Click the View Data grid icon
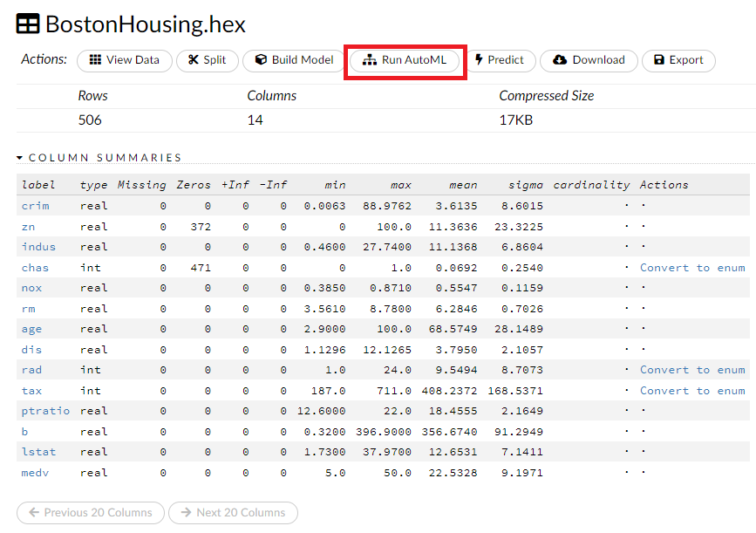The image size is (756, 533). click(x=95, y=60)
